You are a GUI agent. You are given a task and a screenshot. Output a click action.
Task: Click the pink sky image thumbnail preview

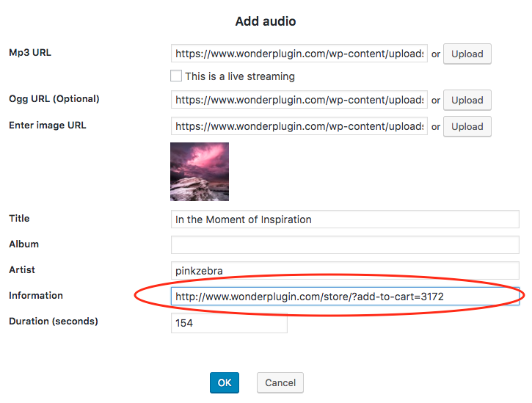(x=200, y=172)
